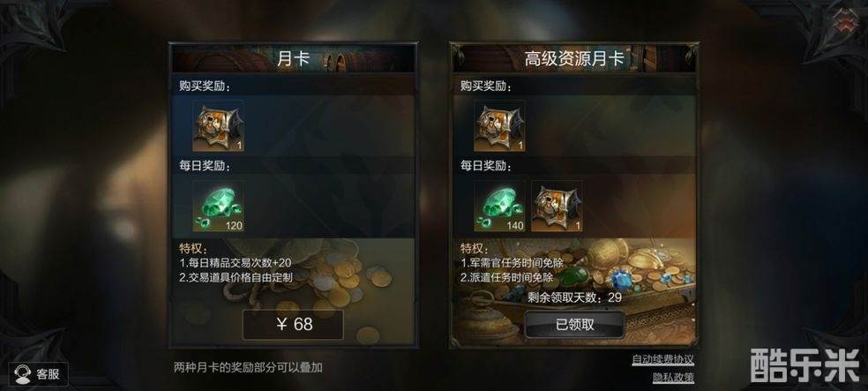Click the 剩余领取天数：29 remaining days text

click(574, 297)
